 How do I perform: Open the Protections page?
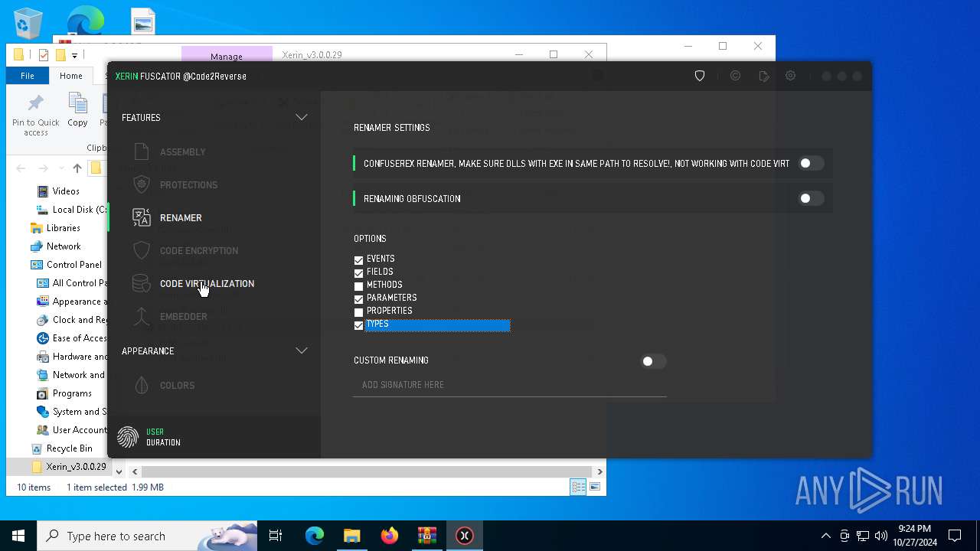(x=188, y=185)
